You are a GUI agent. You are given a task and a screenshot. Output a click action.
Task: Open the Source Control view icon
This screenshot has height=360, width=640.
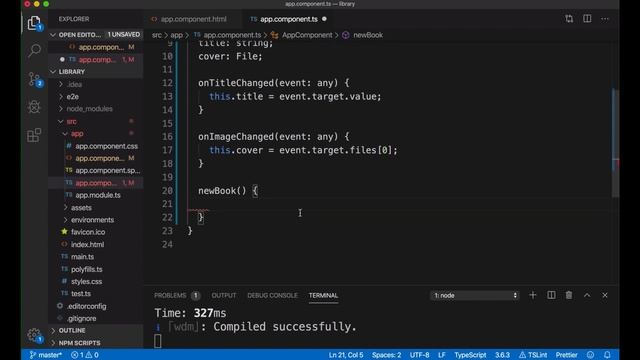[x=34, y=79]
